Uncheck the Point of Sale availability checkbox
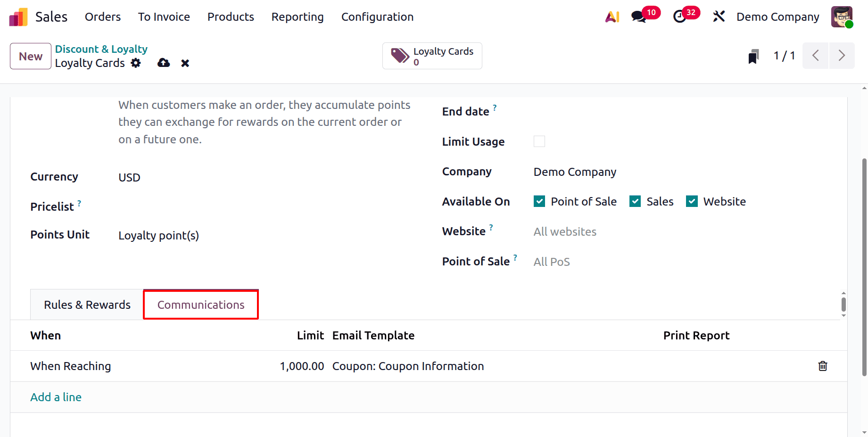Viewport: 868px width, 437px height. 539,201
